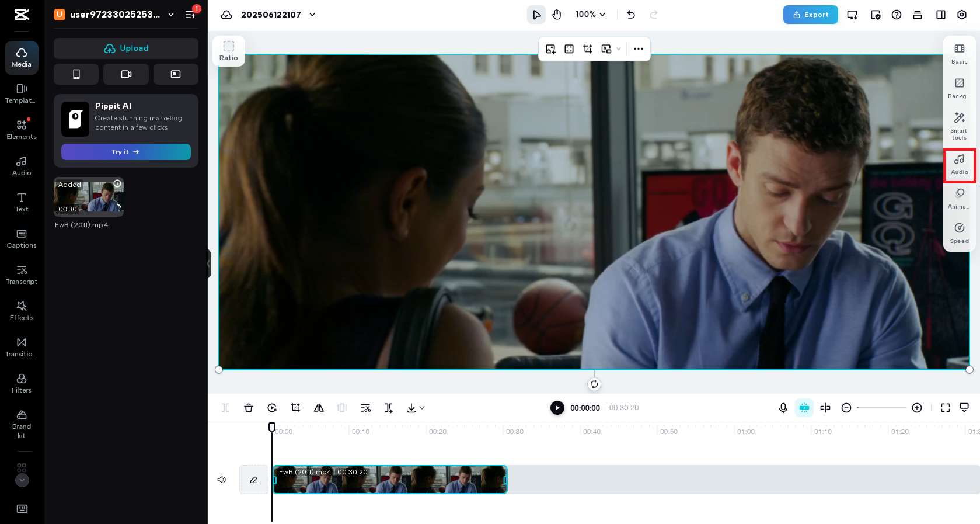Select the pointer select tool

pyautogui.click(x=536, y=15)
